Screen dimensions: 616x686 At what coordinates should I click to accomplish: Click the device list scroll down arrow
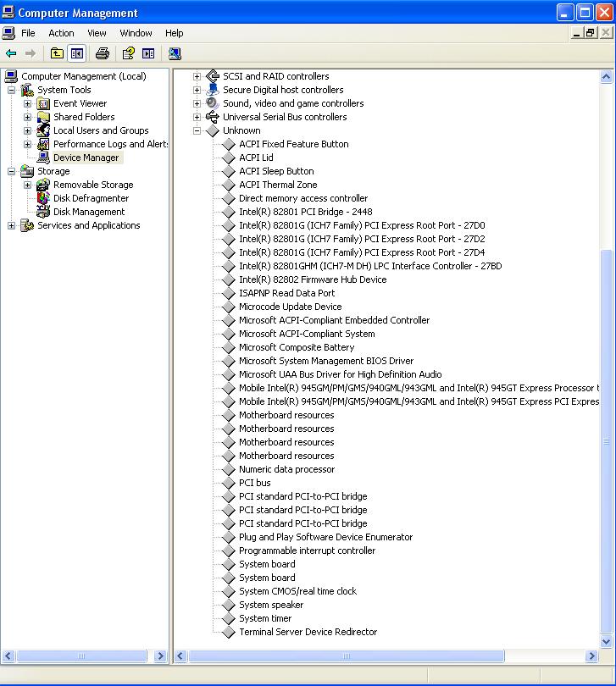pos(607,641)
